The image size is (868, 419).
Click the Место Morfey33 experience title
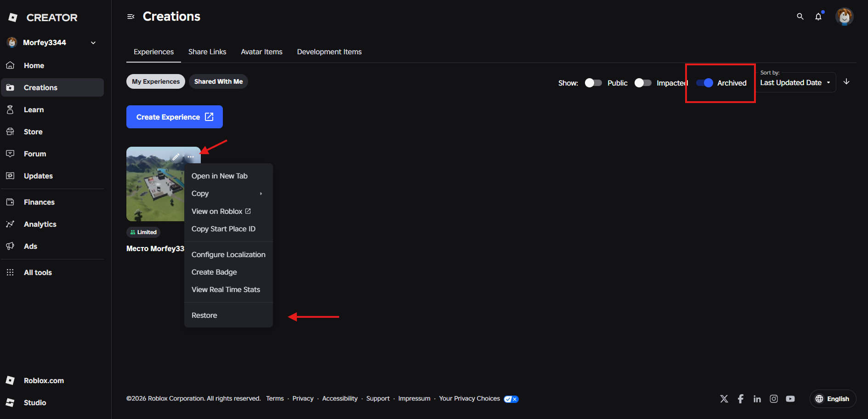click(x=155, y=248)
